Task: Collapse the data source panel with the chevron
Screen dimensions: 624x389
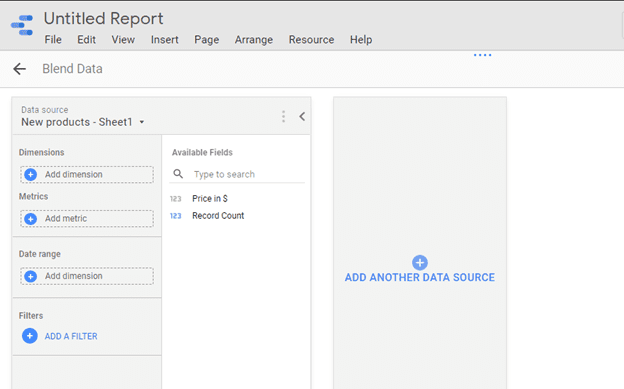Action: tap(302, 116)
